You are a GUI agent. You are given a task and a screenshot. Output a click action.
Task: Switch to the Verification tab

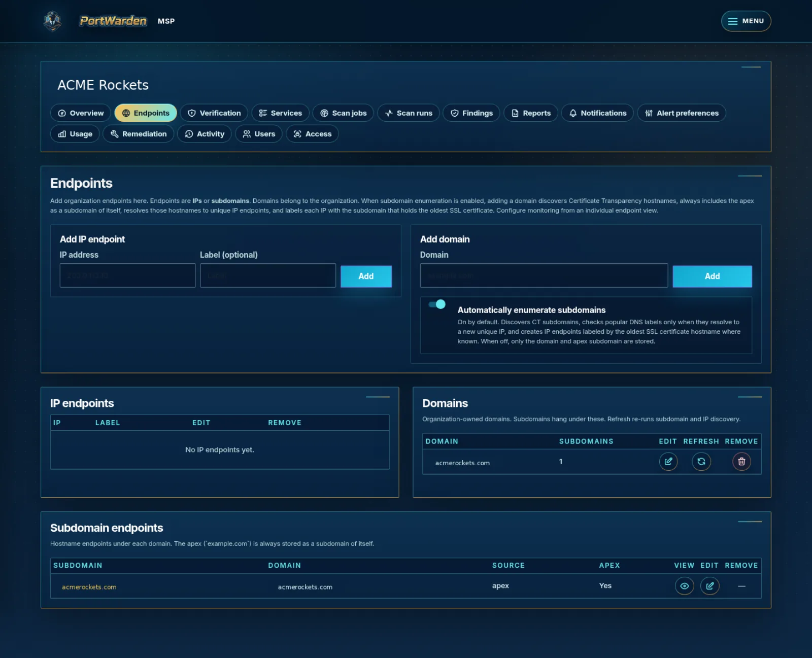pos(214,113)
